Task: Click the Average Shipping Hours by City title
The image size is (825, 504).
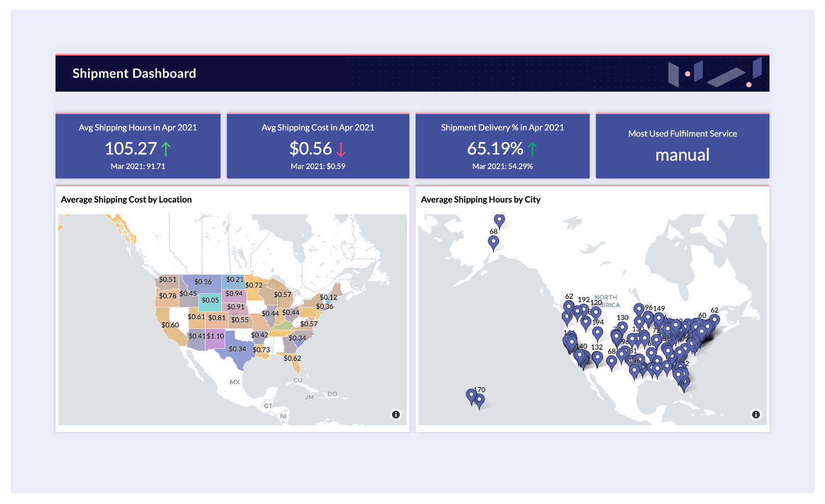Action: pos(481,200)
